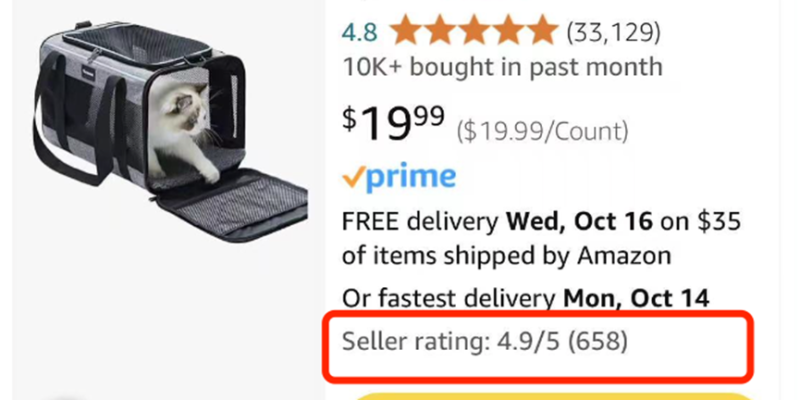
Task: Click the middle orange rating star
Action: pos(474,31)
